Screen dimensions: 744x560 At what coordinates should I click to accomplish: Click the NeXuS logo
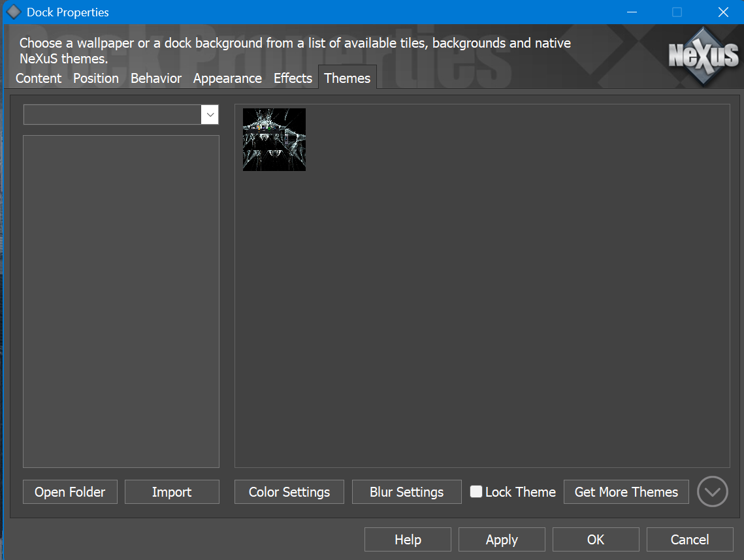(x=703, y=57)
